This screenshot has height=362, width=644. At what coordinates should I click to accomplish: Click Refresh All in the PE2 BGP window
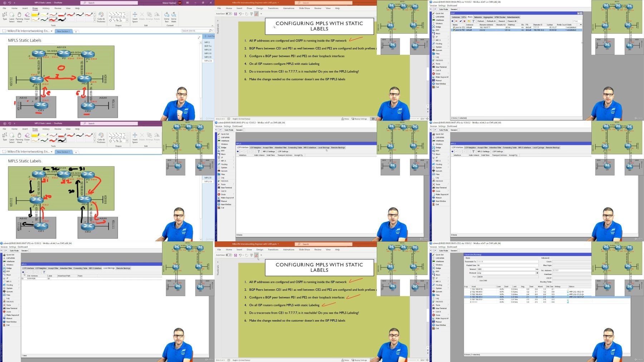pyautogui.click(x=491, y=21)
